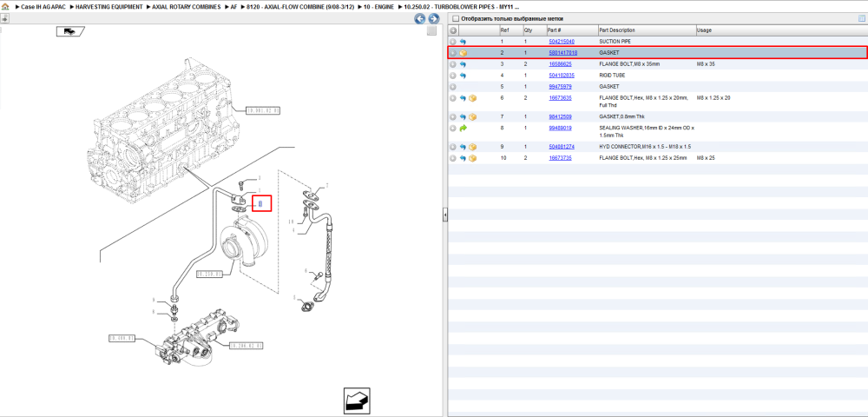Viewport: 868px width, 417px height.
Task: Open the column settings icon at table top-right
Action: click(861, 18)
